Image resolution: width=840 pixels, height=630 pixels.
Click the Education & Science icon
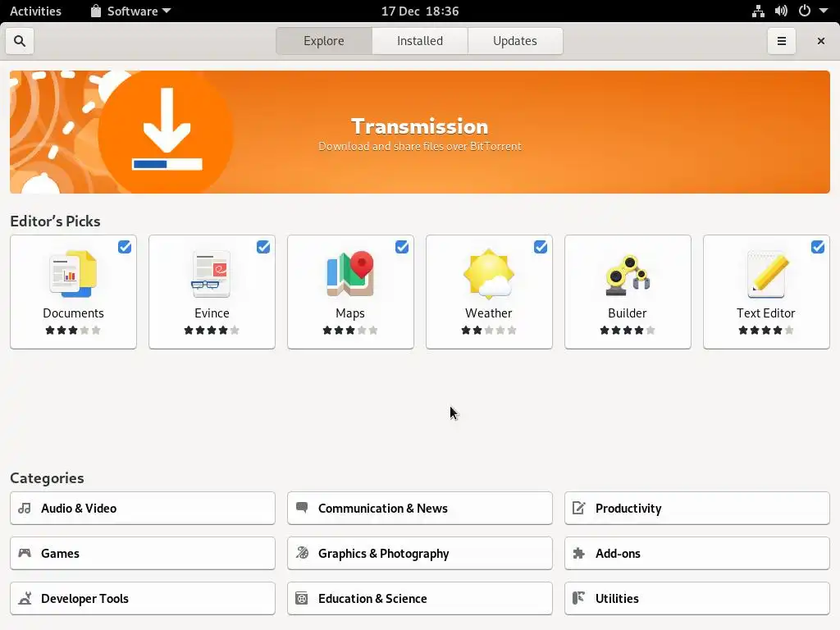click(302, 598)
